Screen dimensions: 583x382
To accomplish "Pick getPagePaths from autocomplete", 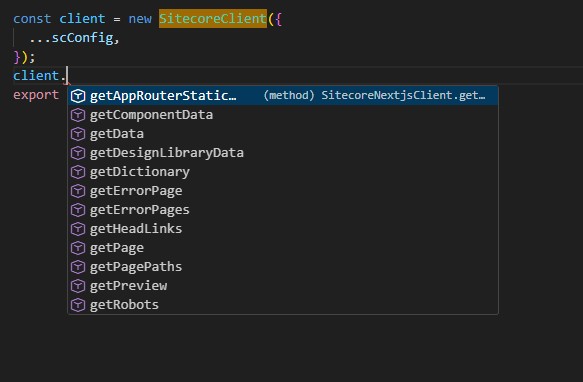I will [x=283, y=266].
